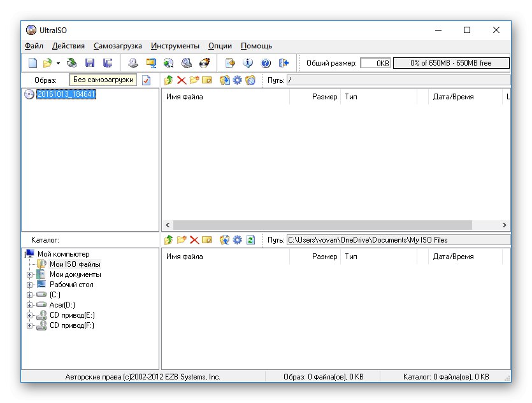This screenshot has width=532, height=403.
Task: Open the Опции menu
Action: tap(220, 46)
